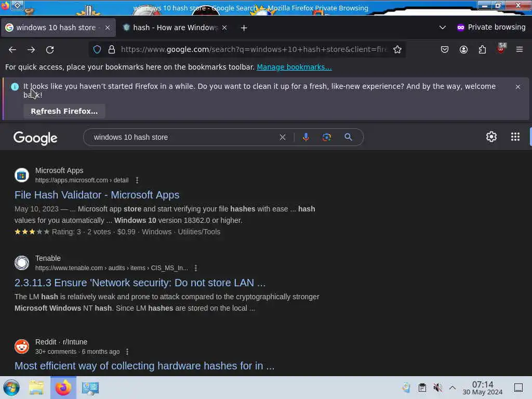Viewport: 532px width, 399px height.
Task: Open extensions puzzle icon
Action: pos(482,49)
